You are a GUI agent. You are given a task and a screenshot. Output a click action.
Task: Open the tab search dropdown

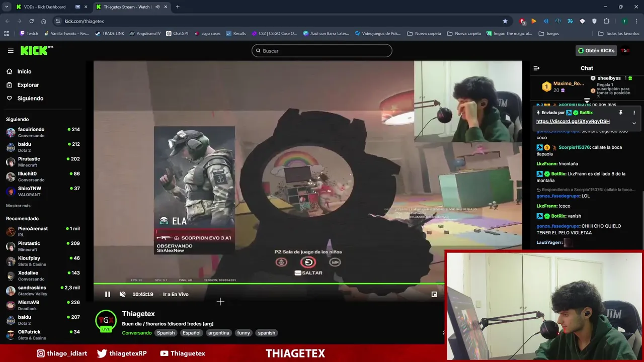coord(6,7)
